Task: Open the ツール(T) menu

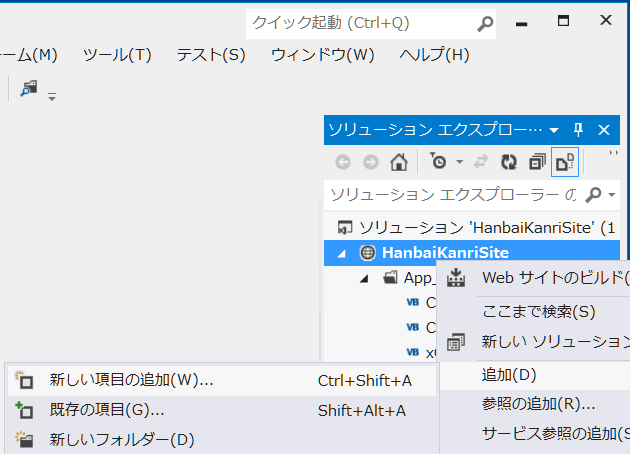Action: tap(117, 55)
